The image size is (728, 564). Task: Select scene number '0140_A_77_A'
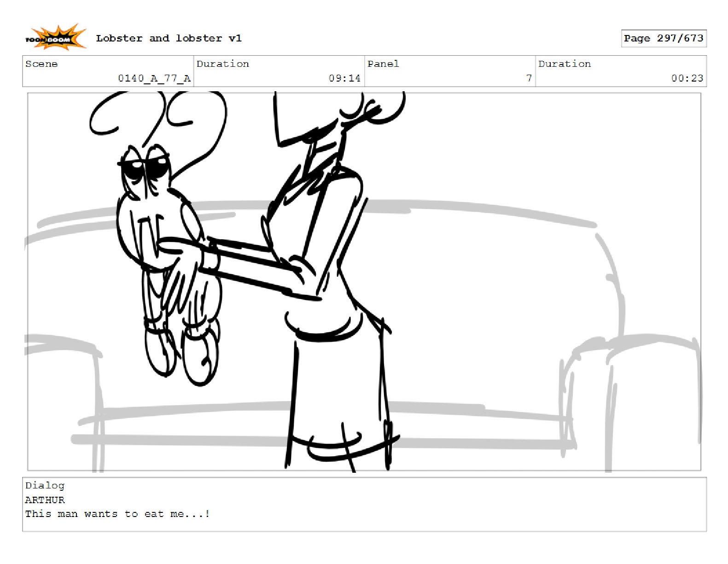154,78
